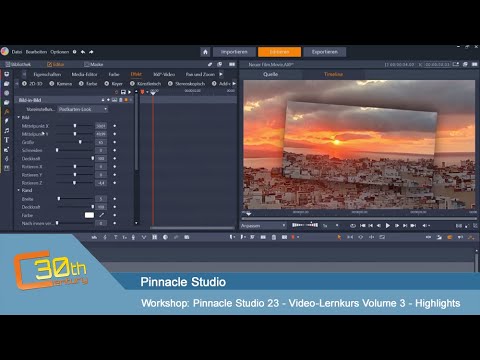
Task: Click the redo arrow in the menu bar
Action: (91, 52)
